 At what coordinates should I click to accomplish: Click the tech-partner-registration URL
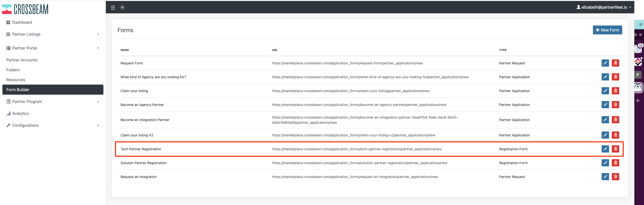click(357, 149)
